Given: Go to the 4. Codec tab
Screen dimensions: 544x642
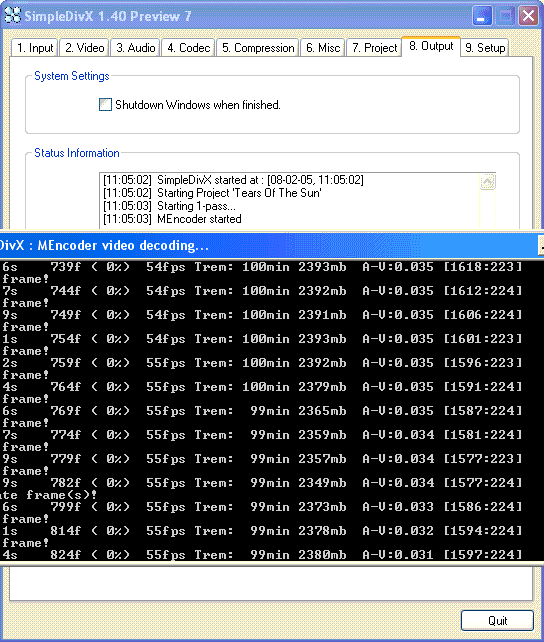Looking at the screenshot, I should coord(188,48).
